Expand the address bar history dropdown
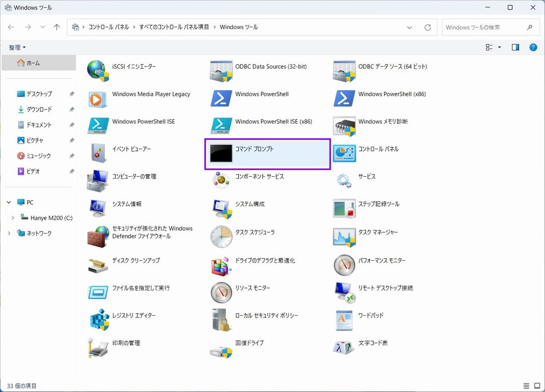 click(x=410, y=27)
